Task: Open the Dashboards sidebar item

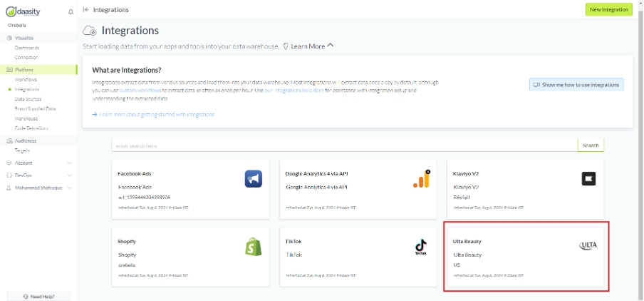Action: pyautogui.click(x=27, y=48)
